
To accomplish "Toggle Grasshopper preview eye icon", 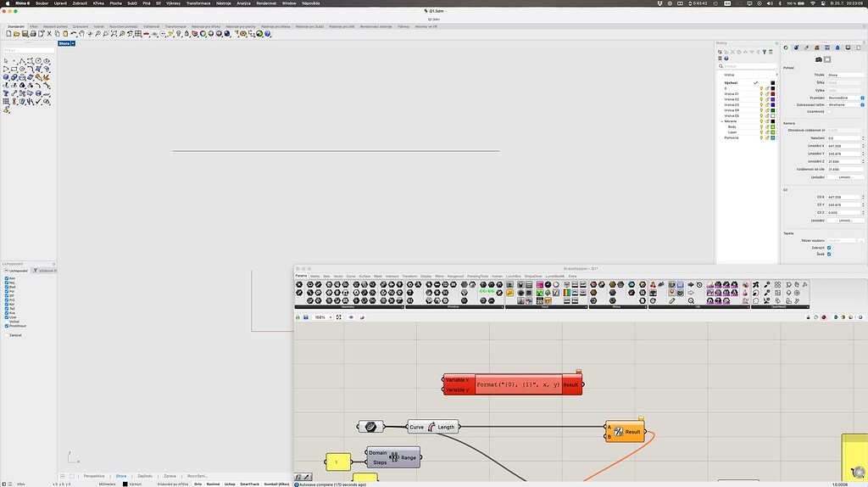I will (x=351, y=317).
